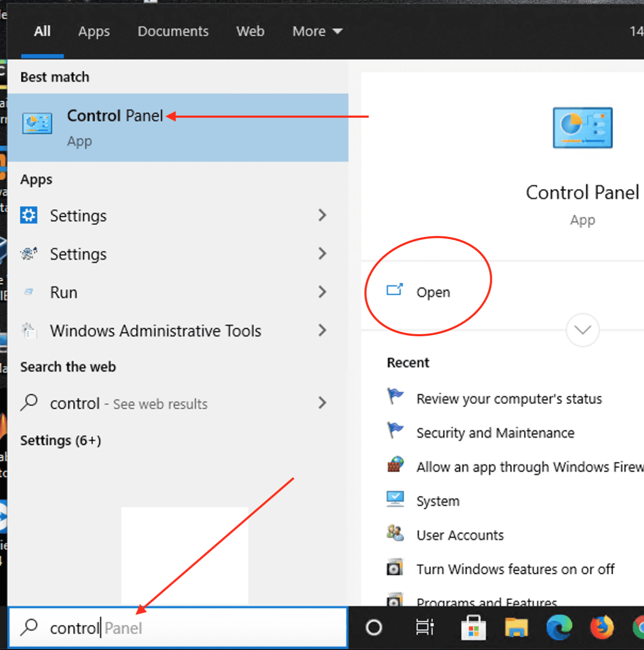Open Firefox from the taskbar

point(602,627)
